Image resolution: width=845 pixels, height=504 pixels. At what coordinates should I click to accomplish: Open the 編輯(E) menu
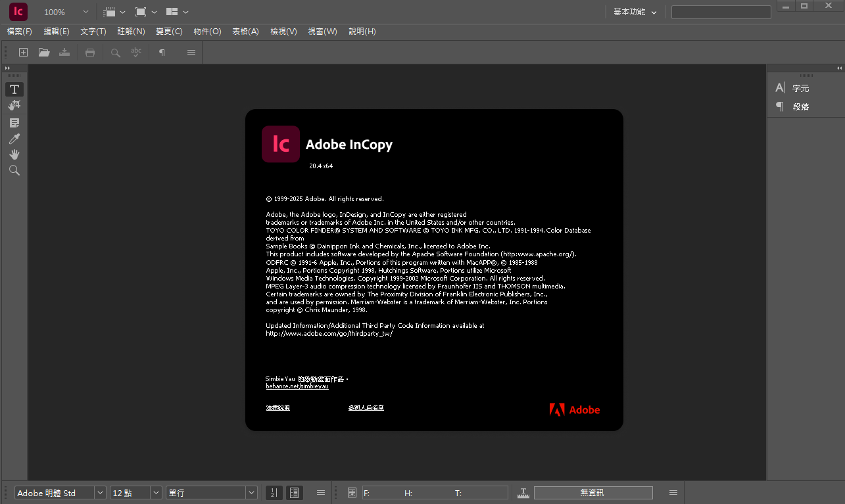(57, 32)
